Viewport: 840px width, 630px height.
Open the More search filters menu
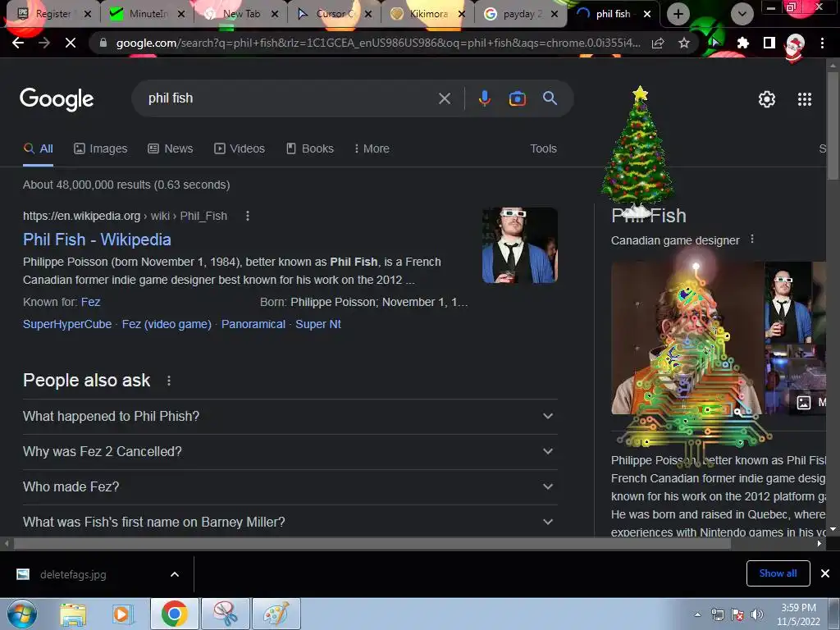pyautogui.click(x=372, y=149)
